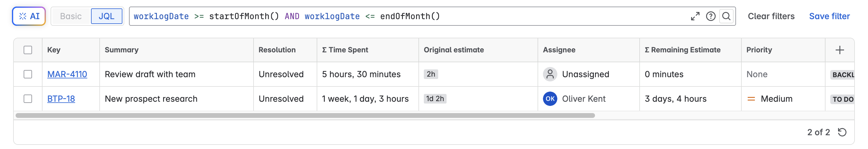Select the JQL search mode
868x149 pixels.
(x=107, y=16)
